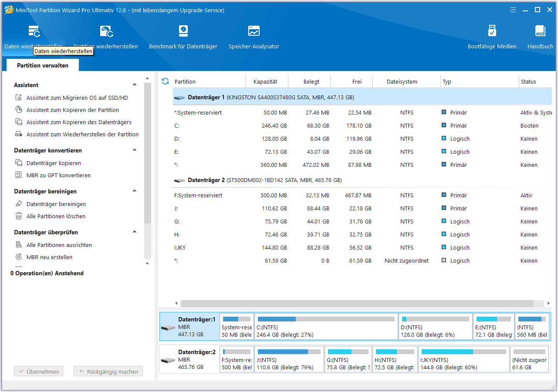
Task: Open Partition wiederherstellen toolbar icon
Action: pyautogui.click(x=106, y=31)
